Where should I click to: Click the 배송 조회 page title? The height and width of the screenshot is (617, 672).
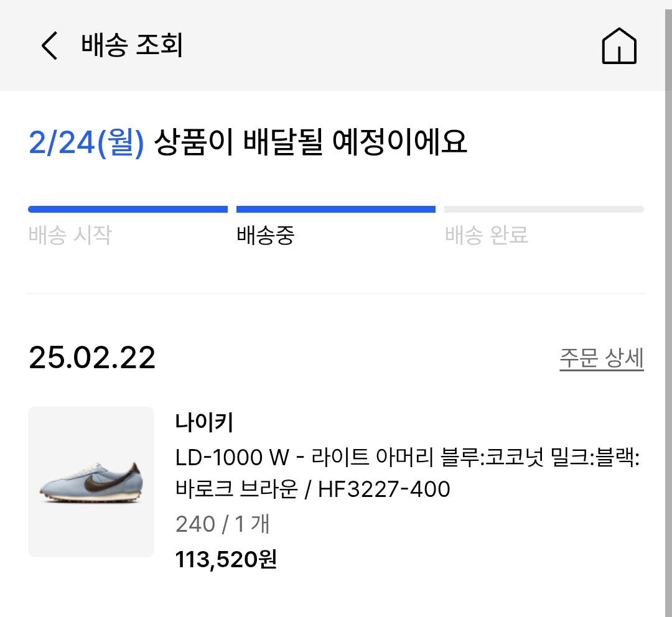(x=132, y=46)
